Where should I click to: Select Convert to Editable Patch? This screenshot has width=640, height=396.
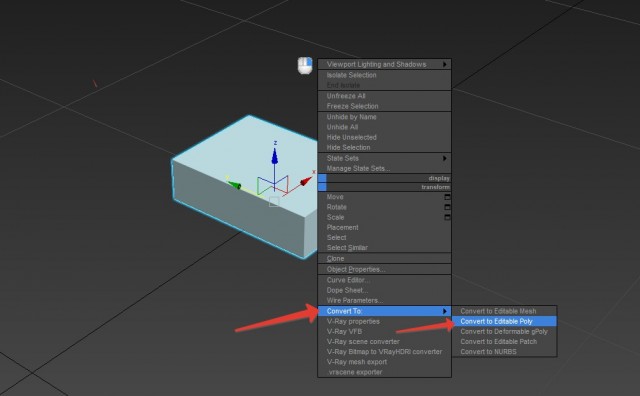click(x=504, y=342)
